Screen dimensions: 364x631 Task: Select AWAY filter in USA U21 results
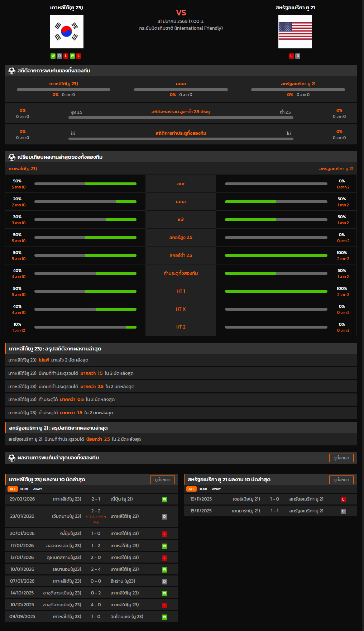[216, 489]
